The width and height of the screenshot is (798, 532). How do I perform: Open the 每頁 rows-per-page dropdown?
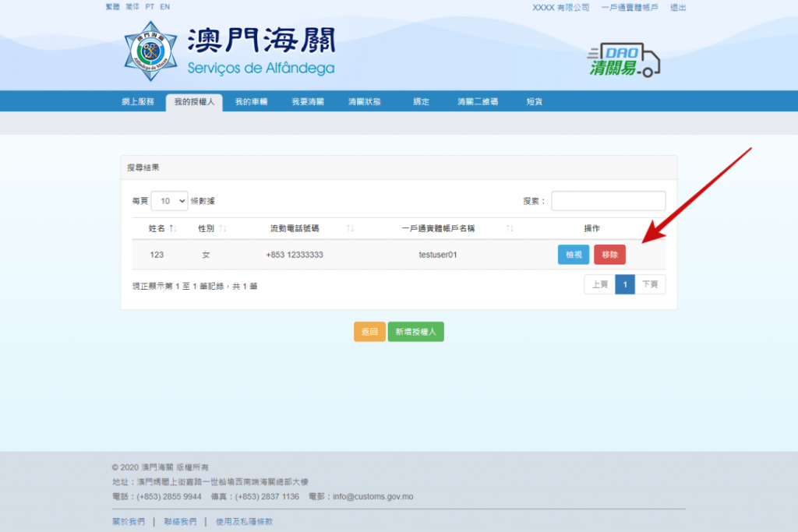pos(169,201)
